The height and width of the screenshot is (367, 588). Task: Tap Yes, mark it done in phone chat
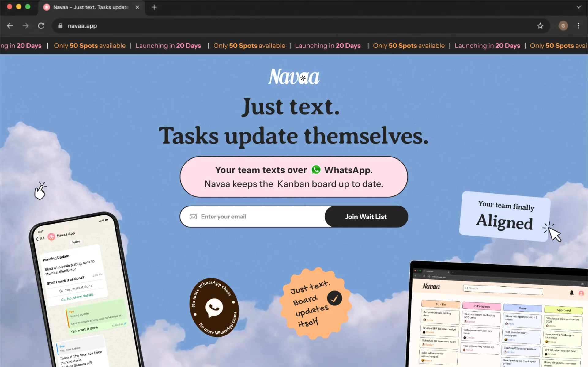click(76, 288)
